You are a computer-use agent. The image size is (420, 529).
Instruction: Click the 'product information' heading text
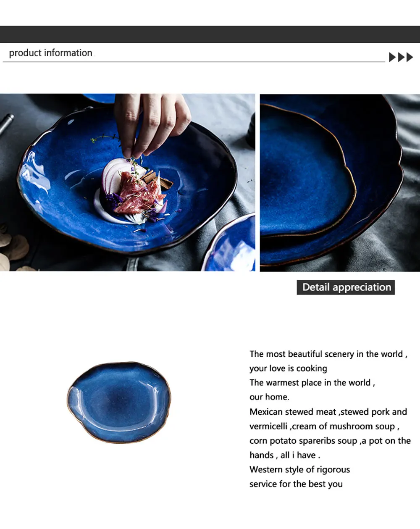50,53
